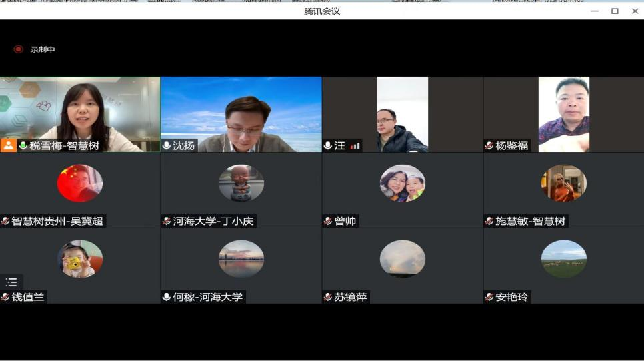Click the microphone icon next to 沈扬
The width and height of the screenshot is (644, 361).
tap(167, 145)
